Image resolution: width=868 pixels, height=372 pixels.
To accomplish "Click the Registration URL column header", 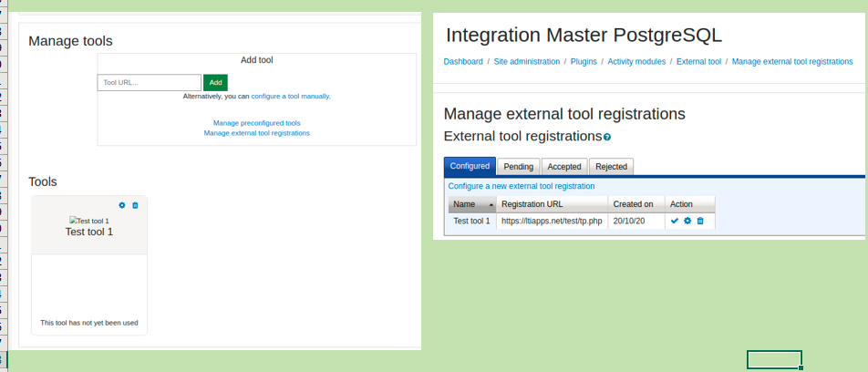I will click(x=553, y=204).
